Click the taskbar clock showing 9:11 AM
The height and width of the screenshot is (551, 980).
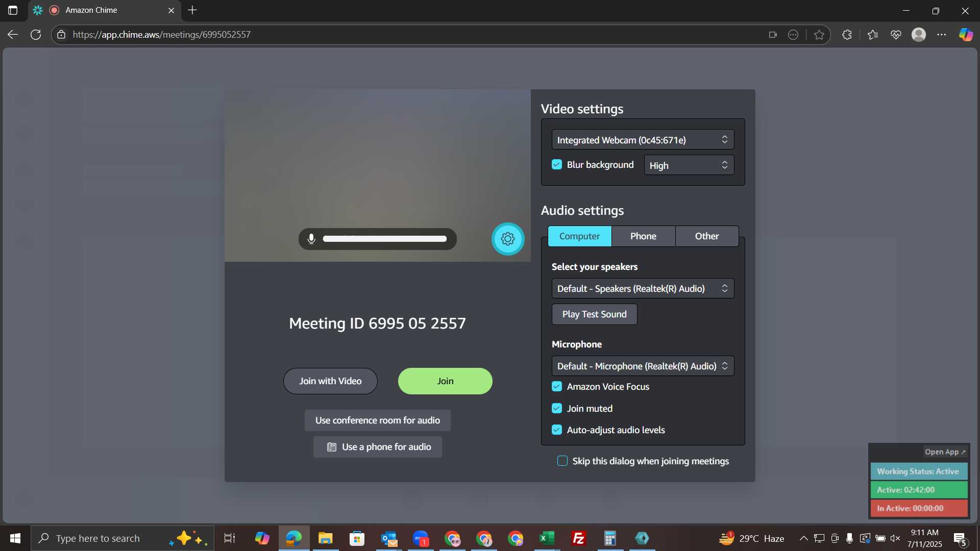tap(924, 538)
